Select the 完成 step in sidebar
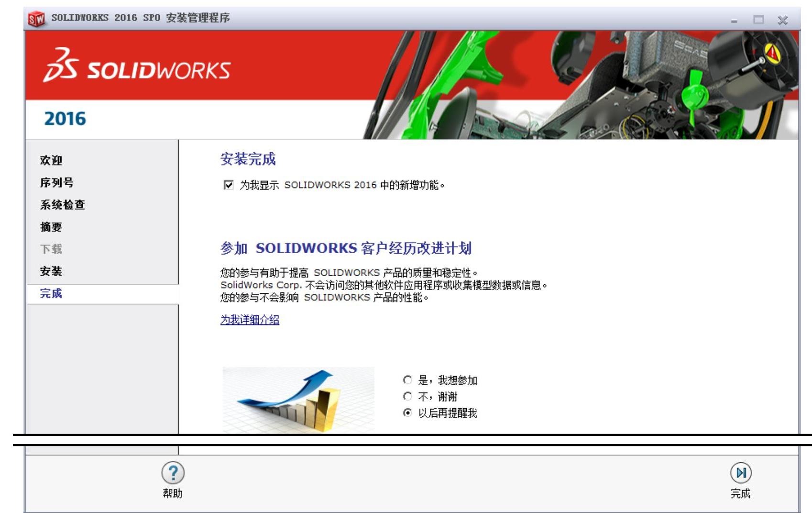Viewport: 812px width, 513px height. pos(103,294)
